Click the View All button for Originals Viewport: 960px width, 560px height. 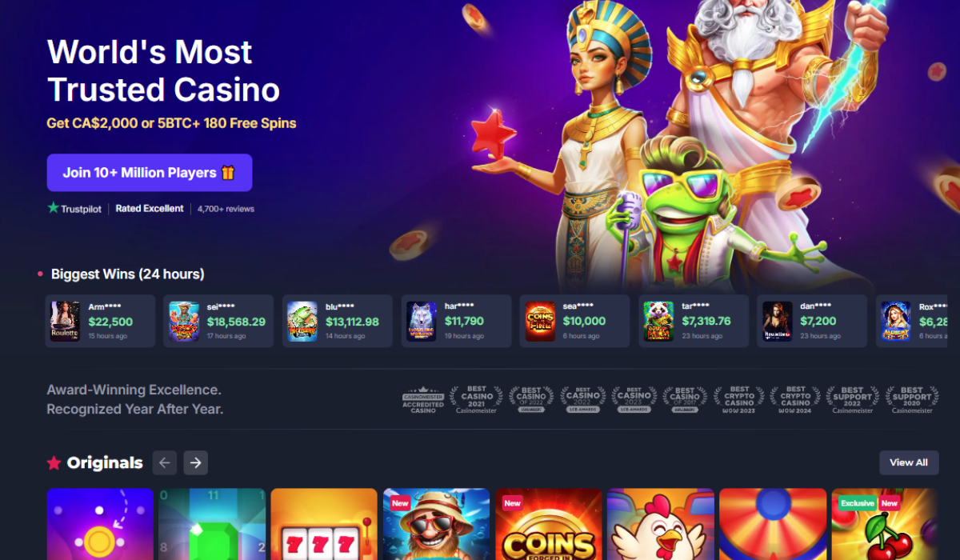[x=909, y=462]
